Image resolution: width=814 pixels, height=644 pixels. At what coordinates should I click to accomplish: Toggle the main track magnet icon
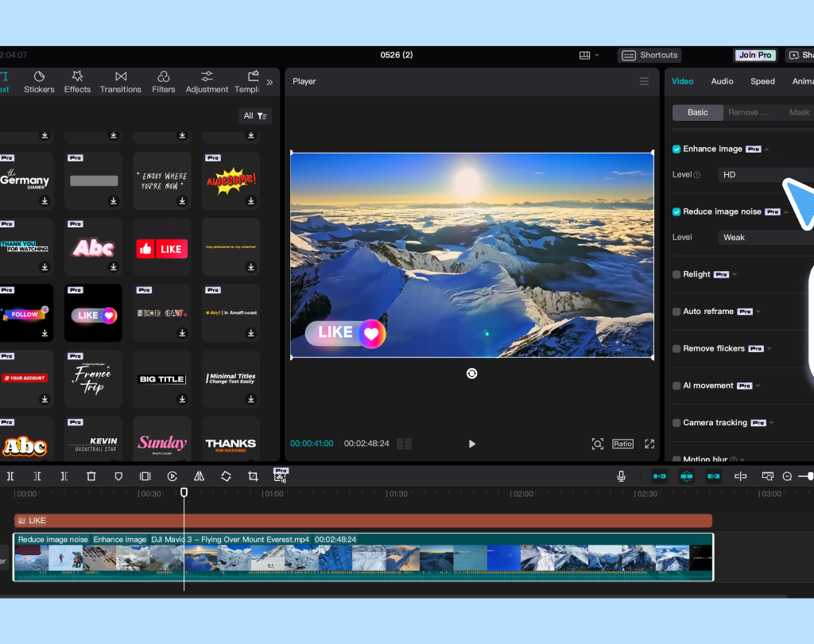[x=660, y=476]
